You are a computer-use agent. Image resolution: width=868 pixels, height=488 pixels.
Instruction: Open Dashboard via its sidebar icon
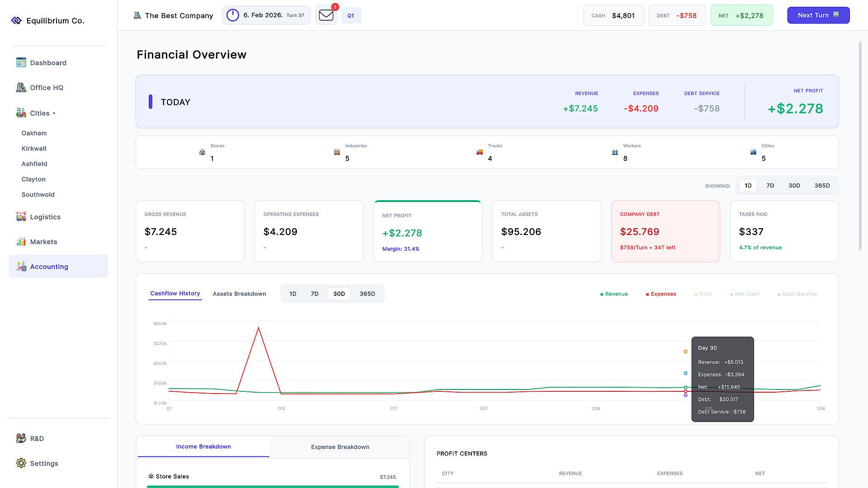tap(21, 62)
